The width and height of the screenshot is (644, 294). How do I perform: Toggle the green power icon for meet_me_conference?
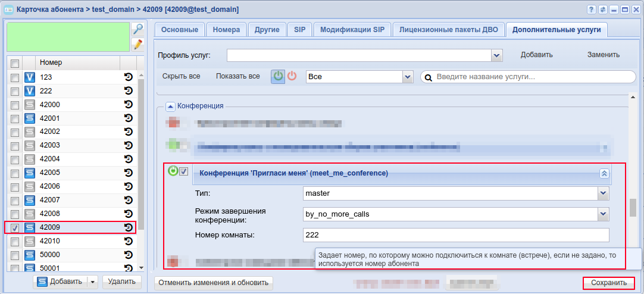click(173, 171)
